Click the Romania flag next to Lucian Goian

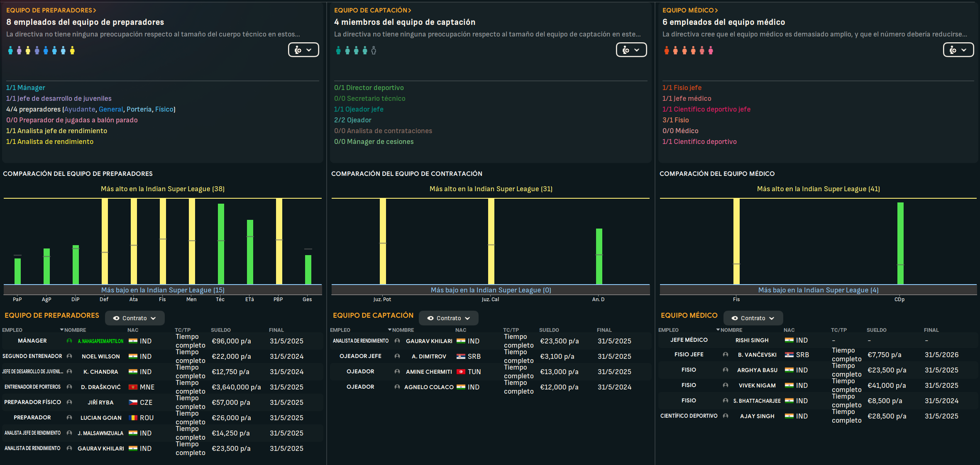click(x=133, y=418)
